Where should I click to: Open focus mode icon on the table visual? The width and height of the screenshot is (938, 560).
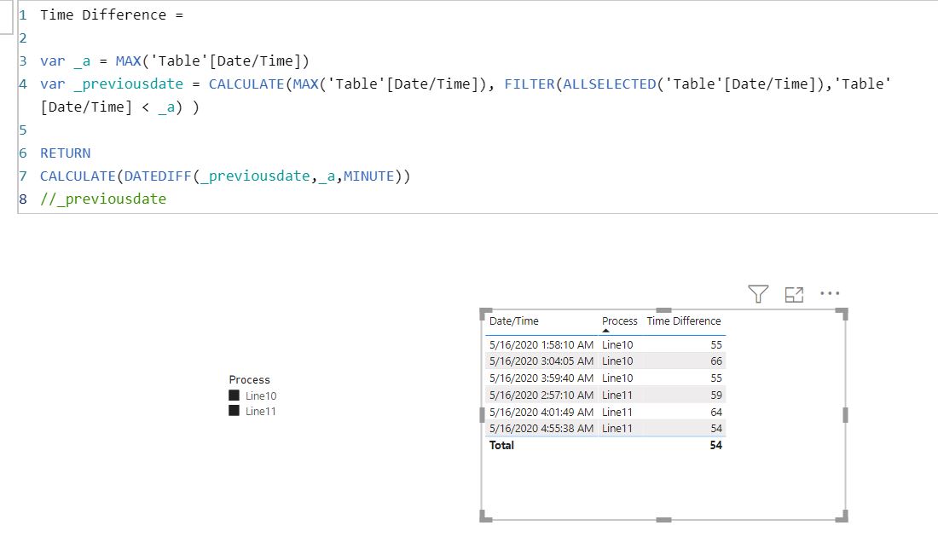pos(794,294)
